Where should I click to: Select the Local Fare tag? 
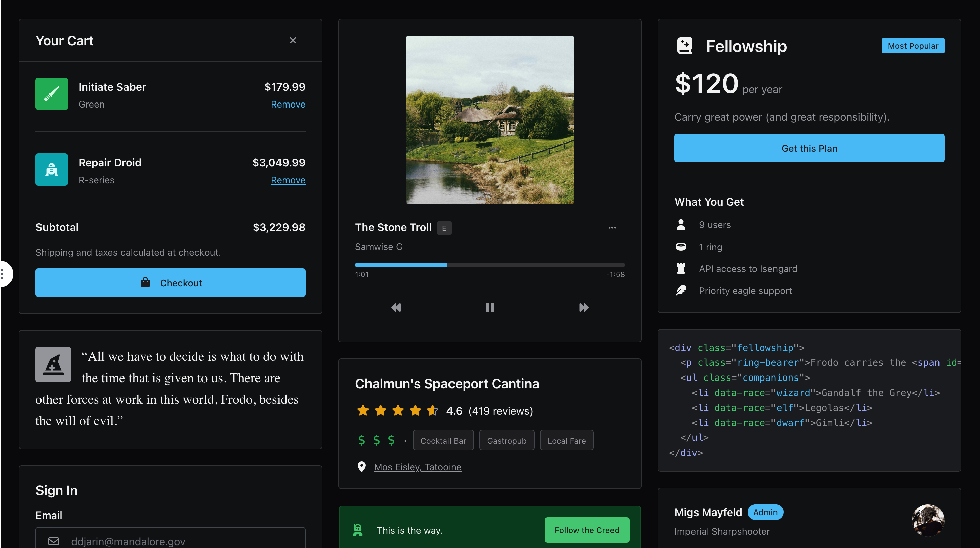coord(566,440)
